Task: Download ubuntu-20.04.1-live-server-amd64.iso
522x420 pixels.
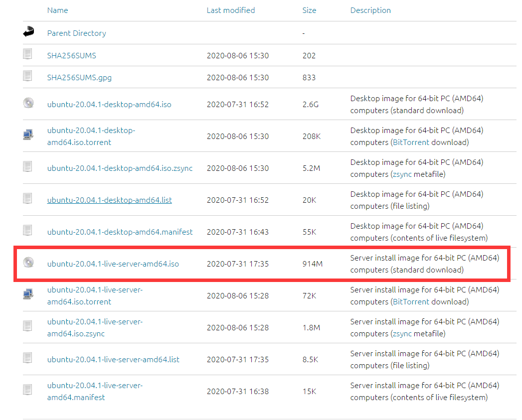Action: tap(113, 264)
